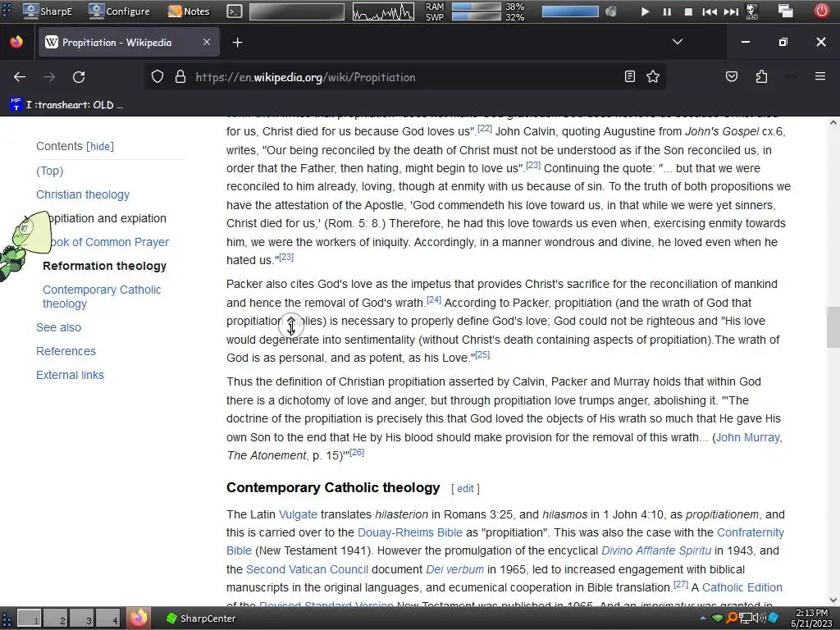Viewport: 840px width, 630px height.
Task: Go to Contemporary Catholic theology in contents
Action: point(102,296)
